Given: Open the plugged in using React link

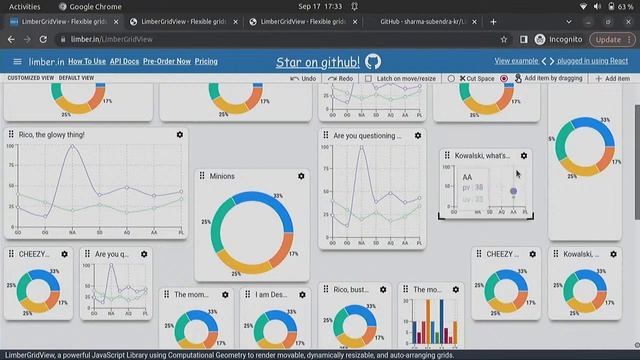Looking at the screenshot, I should tap(593, 61).
